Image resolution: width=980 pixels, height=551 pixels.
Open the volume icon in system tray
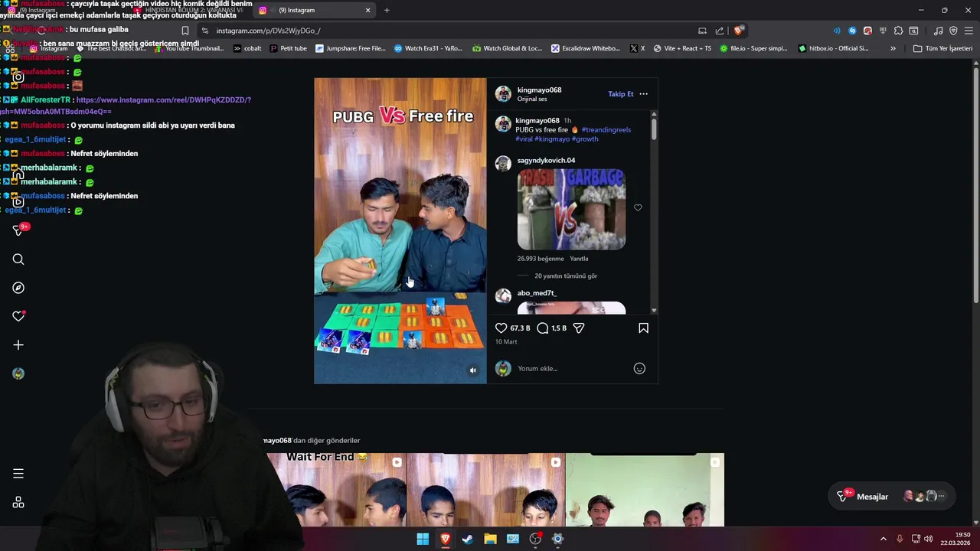(929, 539)
